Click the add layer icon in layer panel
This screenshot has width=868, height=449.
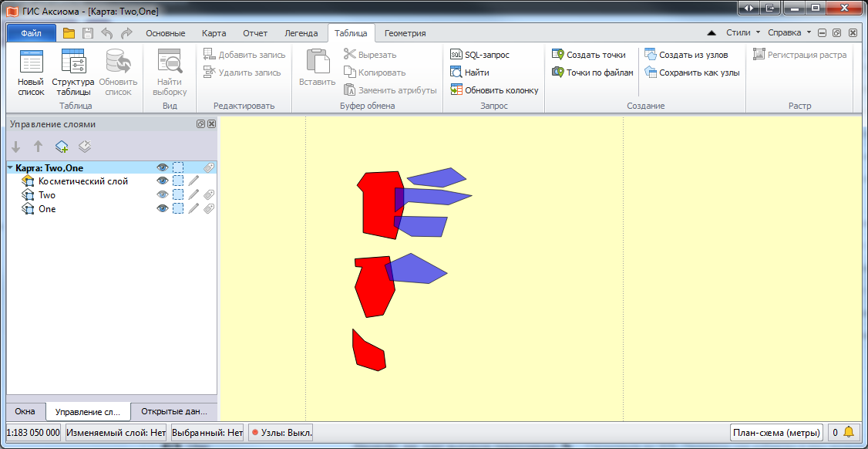(62, 147)
